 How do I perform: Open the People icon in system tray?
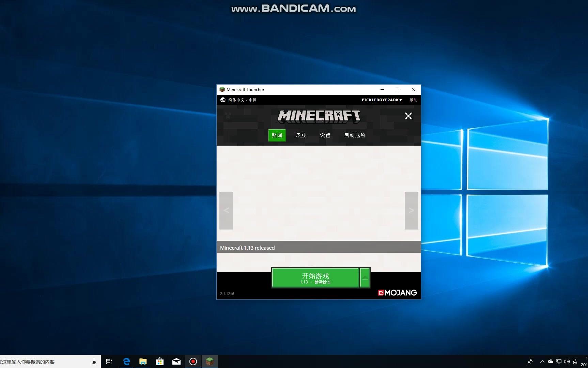[530, 362]
